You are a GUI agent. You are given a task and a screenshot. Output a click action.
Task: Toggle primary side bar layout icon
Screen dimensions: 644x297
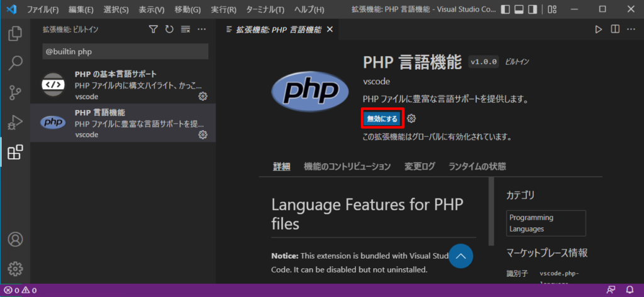coord(506,9)
